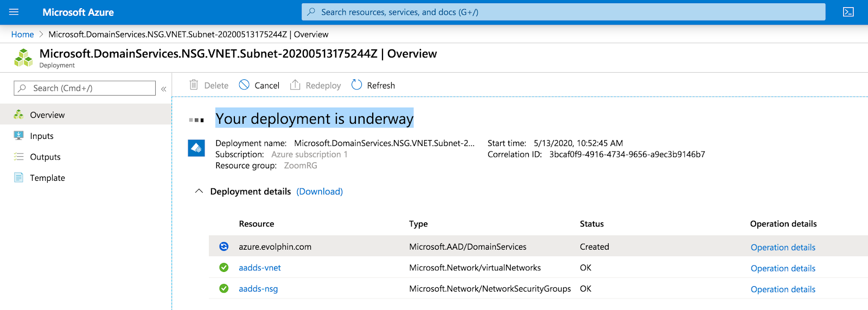Open the hamburger portal menu
868x310 pixels.
[x=14, y=12]
